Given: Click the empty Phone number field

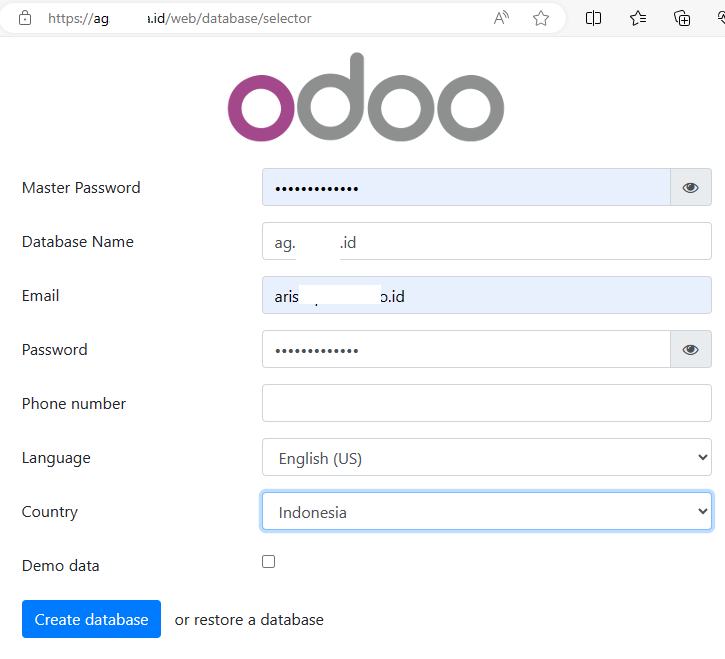Looking at the screenshot, I should click(486, 403).
